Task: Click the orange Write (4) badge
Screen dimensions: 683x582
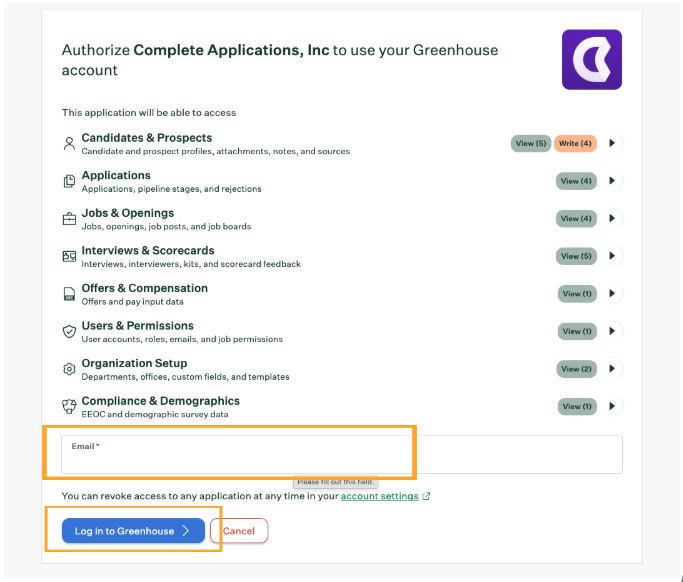Action: click(x=575, y=143)
